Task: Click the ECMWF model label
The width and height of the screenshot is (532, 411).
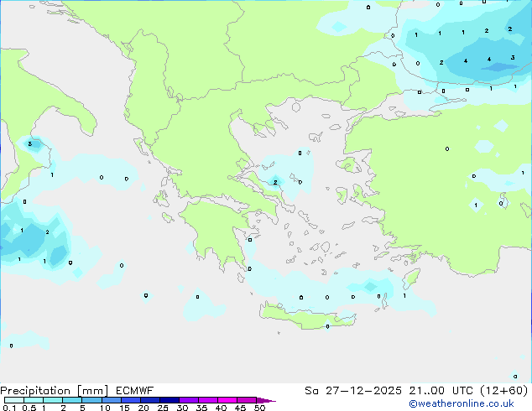Action: point(135,391)
